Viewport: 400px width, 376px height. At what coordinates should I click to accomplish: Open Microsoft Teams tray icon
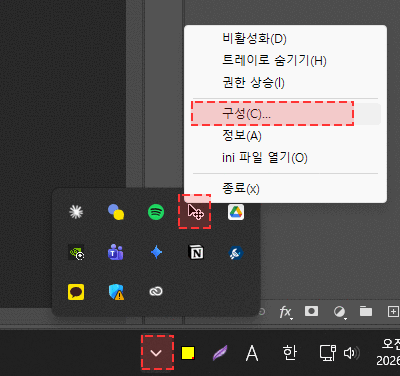pos(116,252)
